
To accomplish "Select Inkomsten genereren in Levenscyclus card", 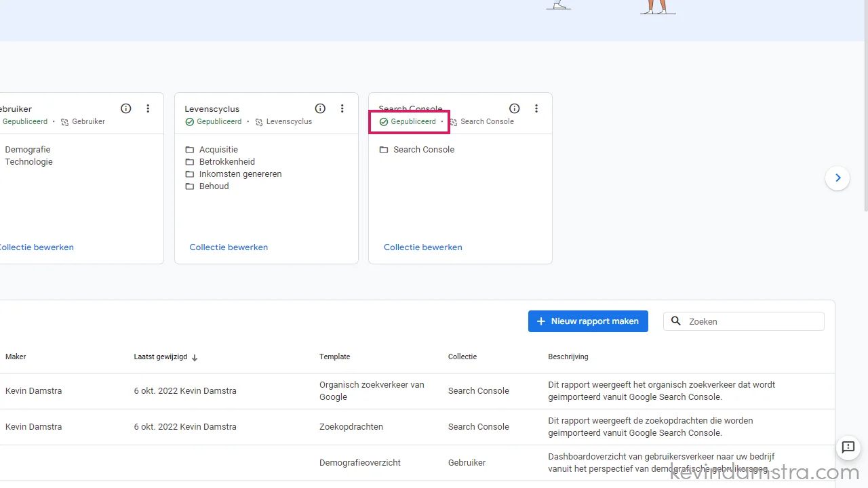I will pyautogui.click(x=241, y=174).
